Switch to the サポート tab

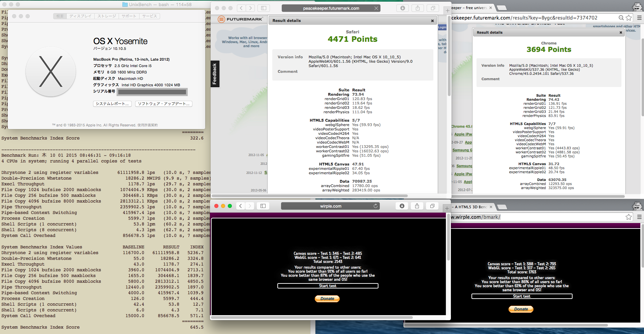129,16
